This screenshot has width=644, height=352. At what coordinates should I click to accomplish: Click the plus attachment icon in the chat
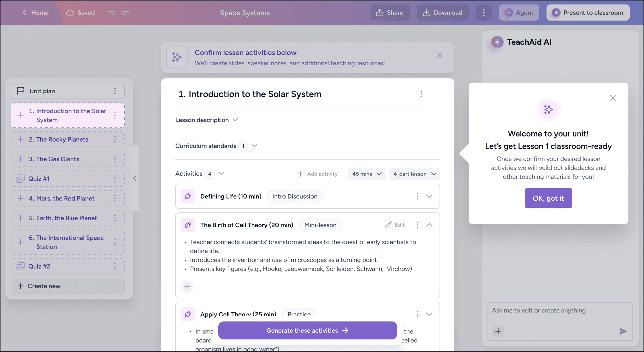click(x=498, y=331)
